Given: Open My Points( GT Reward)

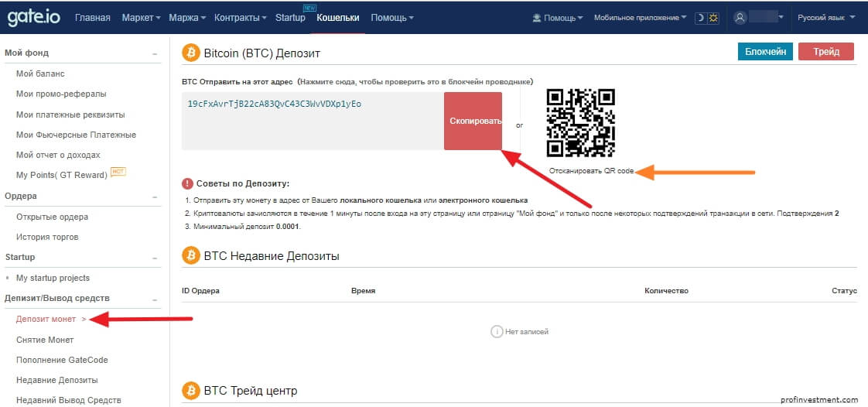Looking at the screenshot, I should coord(61,175).
